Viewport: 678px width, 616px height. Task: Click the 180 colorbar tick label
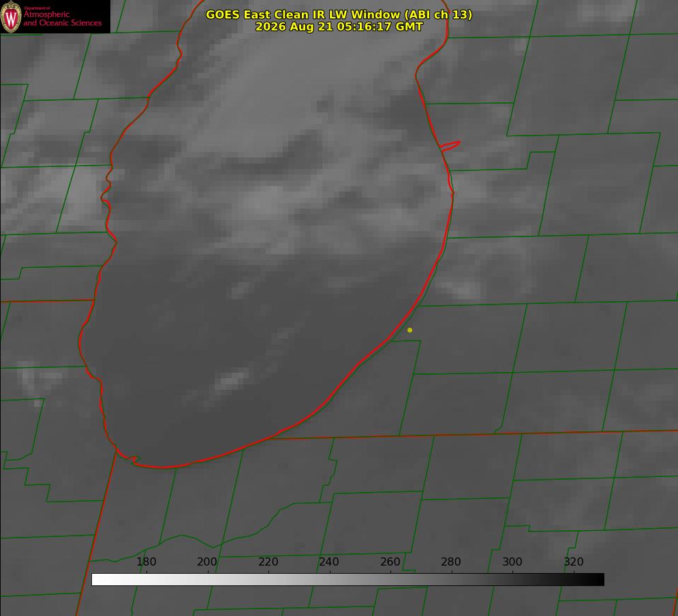tap(146, 561)
